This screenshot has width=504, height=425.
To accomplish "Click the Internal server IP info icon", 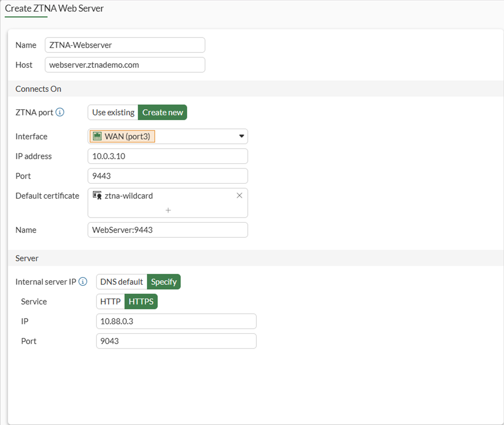I will pos(83,281).
